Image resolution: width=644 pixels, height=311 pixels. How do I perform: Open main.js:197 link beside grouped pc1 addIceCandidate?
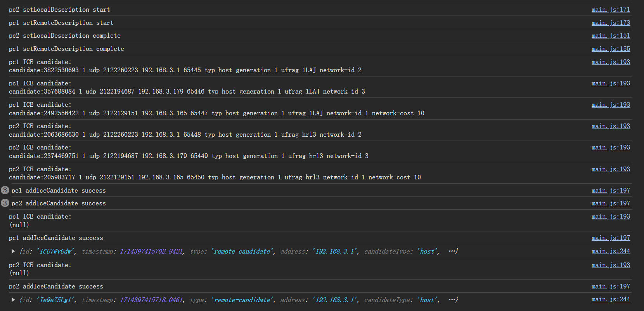pyautogui.click(x=611, y=190)
